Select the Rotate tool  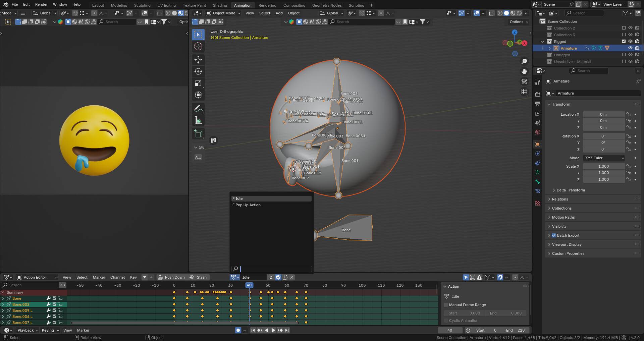(198, 71)
